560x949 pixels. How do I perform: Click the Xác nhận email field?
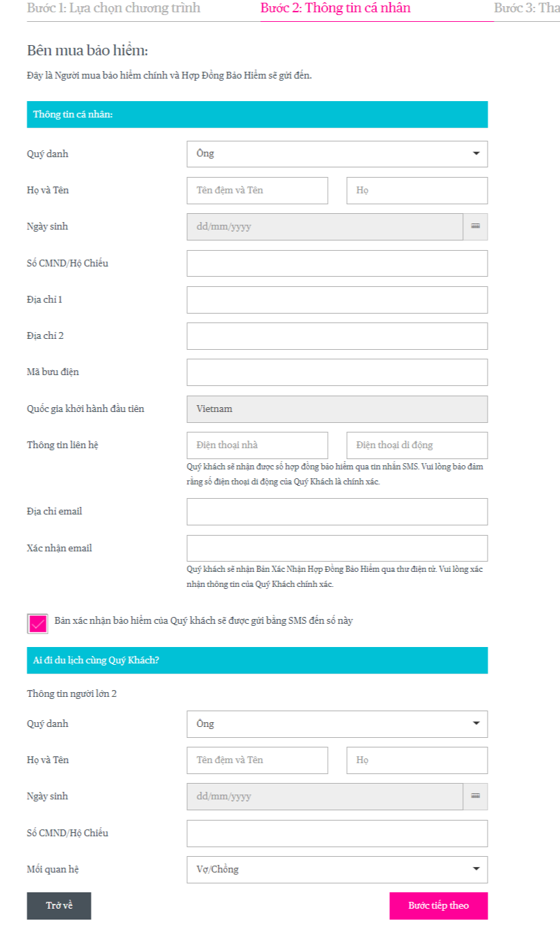tap(337, 548)
